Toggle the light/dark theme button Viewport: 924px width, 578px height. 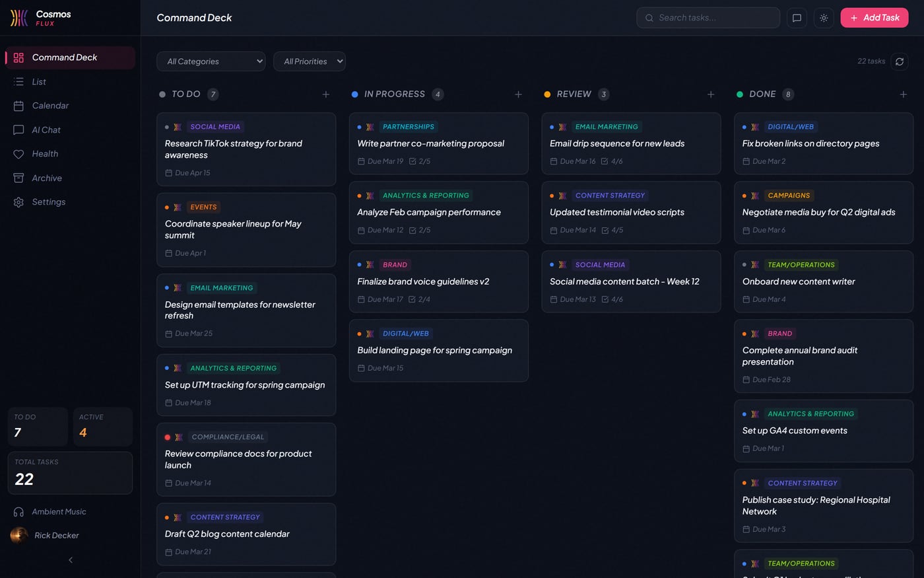[x=824, y=18]
